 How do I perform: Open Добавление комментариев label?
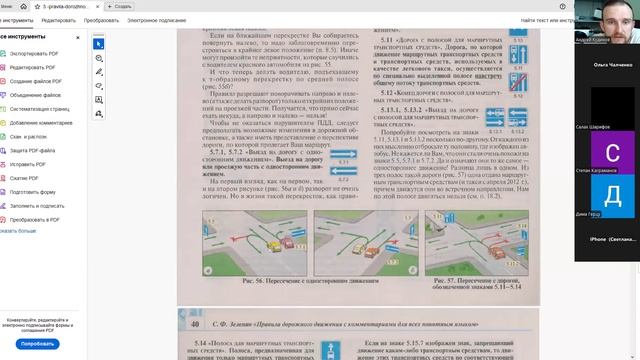click(x=41, y=123)
